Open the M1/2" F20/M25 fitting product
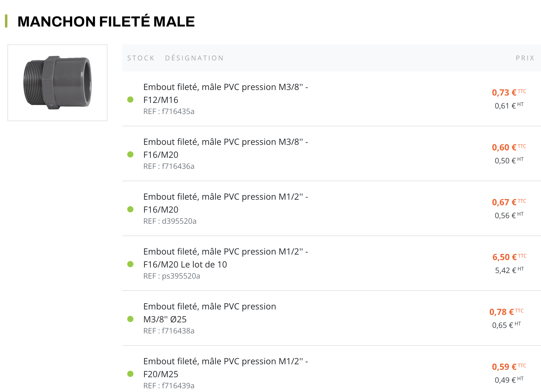 tap(226, 368)
